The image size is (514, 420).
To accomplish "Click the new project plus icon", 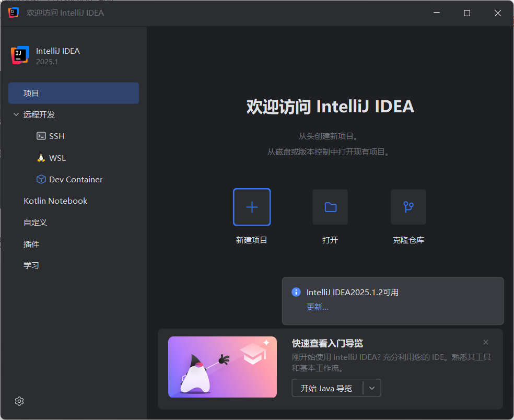I will coord(252,207).
